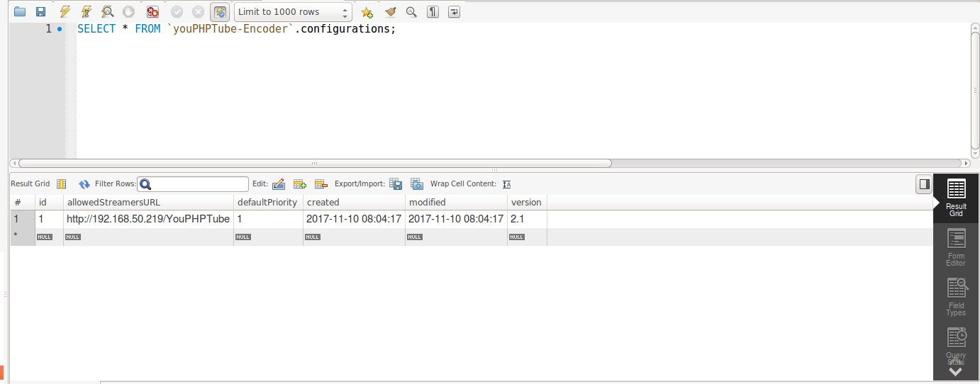This screenshot has height=384, width=980.
Task: Focus the Filter Rows search field
Action: [x=193, y=184]
